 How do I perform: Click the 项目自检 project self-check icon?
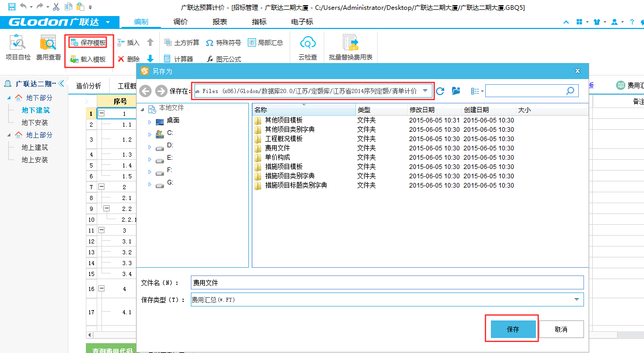[18, 47]
